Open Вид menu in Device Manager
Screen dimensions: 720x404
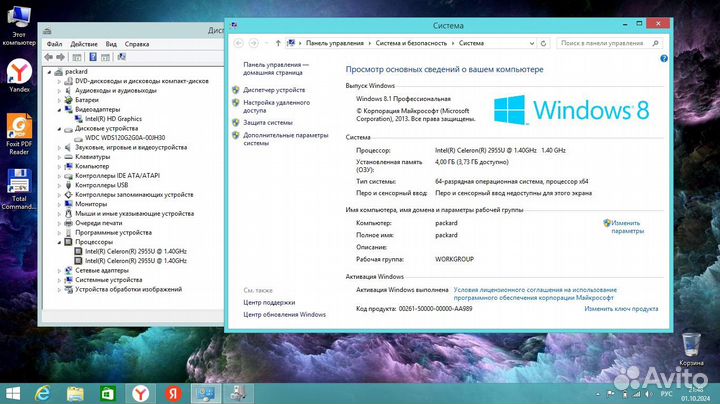[111, 44]
